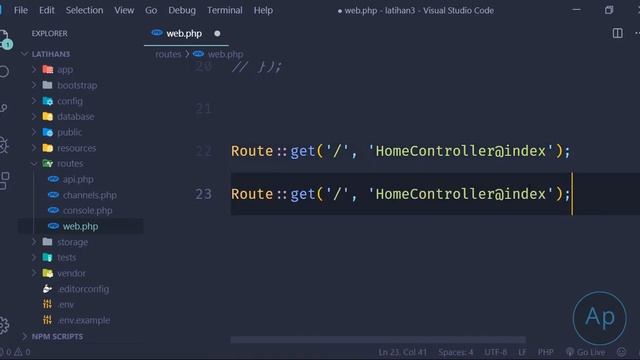Click the routes folder icon
The image size is (640, 360).
[48, 163]
